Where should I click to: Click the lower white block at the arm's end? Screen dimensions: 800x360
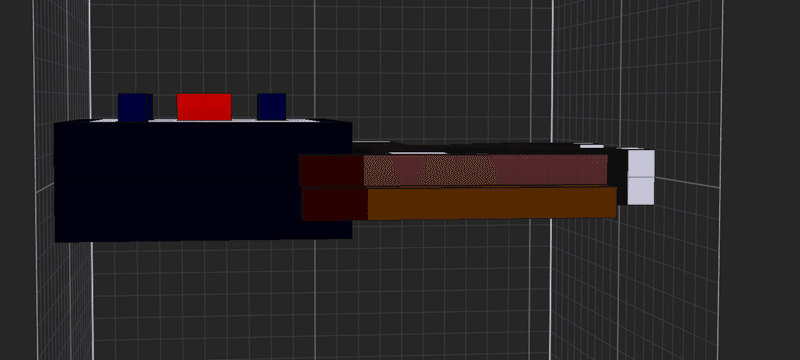coord(641,191)
